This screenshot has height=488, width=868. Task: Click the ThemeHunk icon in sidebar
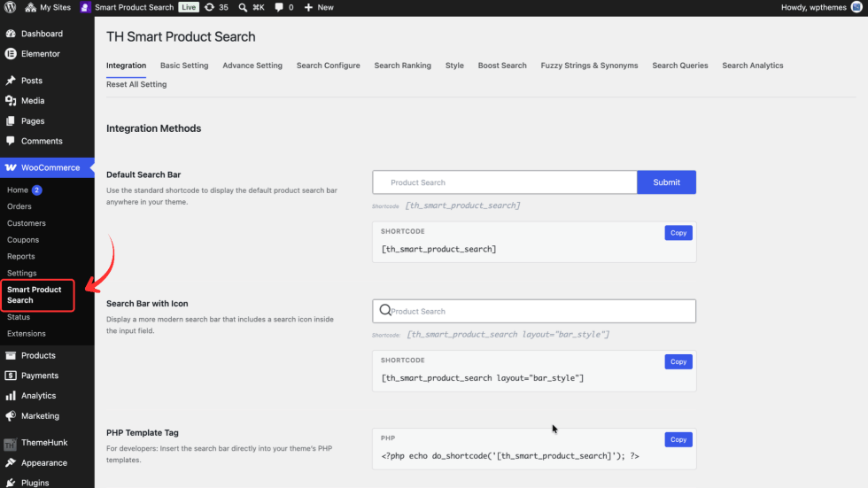pyautogui.click(x=11, y=443)
